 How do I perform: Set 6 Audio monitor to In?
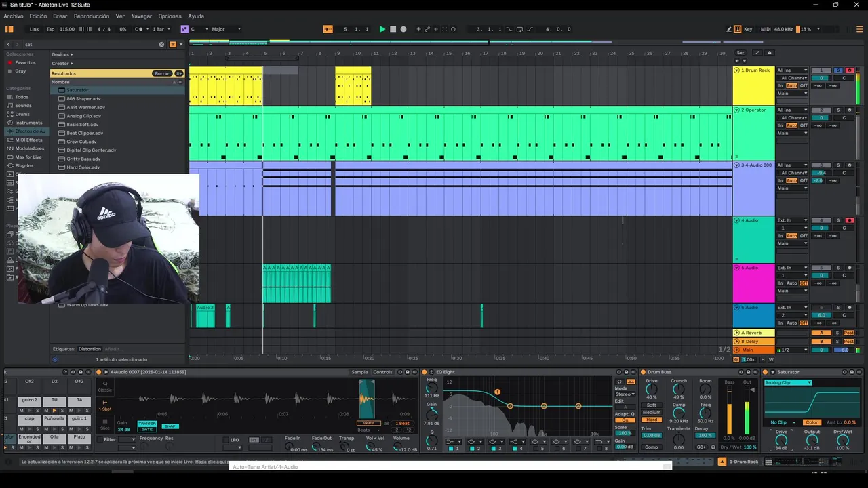tap(781, 323)
